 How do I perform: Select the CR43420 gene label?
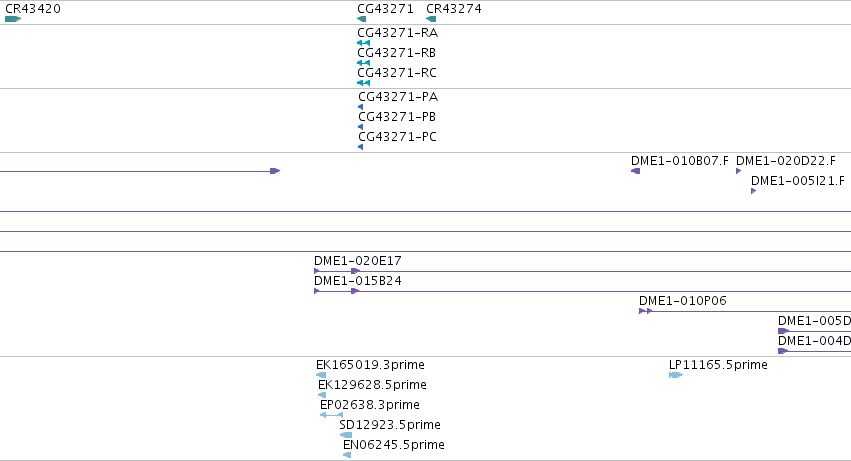pyautogui.click(x=33, y=9)
